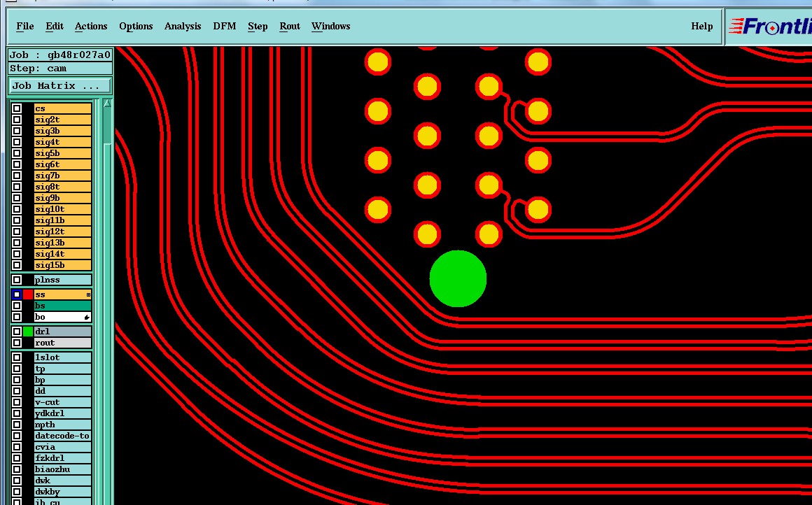
Task: Open the Job Matrix button
Action: tap(60, 86)
